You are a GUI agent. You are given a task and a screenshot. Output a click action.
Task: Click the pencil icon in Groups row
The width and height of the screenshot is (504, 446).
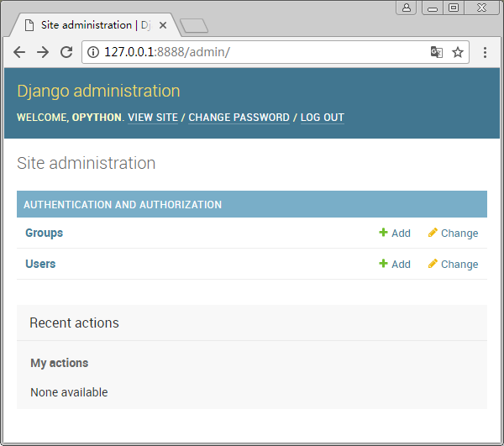pos(433,233)
